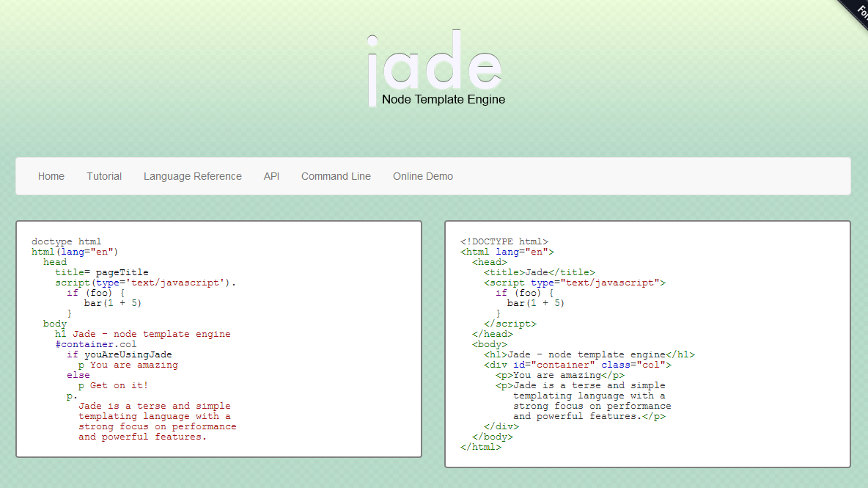Click 'p You are amazing' Jade line
The image size is (868, 488).
pyautogui.click(x=128, y=365)
